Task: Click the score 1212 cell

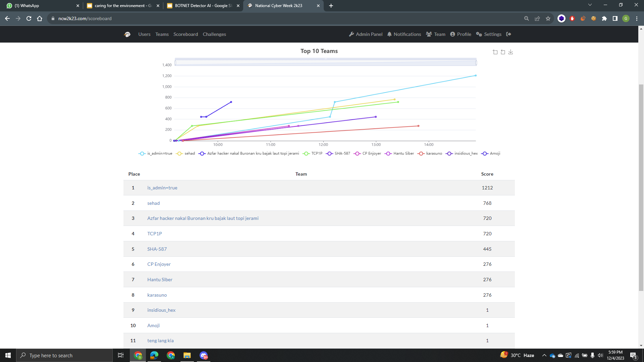Action: coord(487,188)
